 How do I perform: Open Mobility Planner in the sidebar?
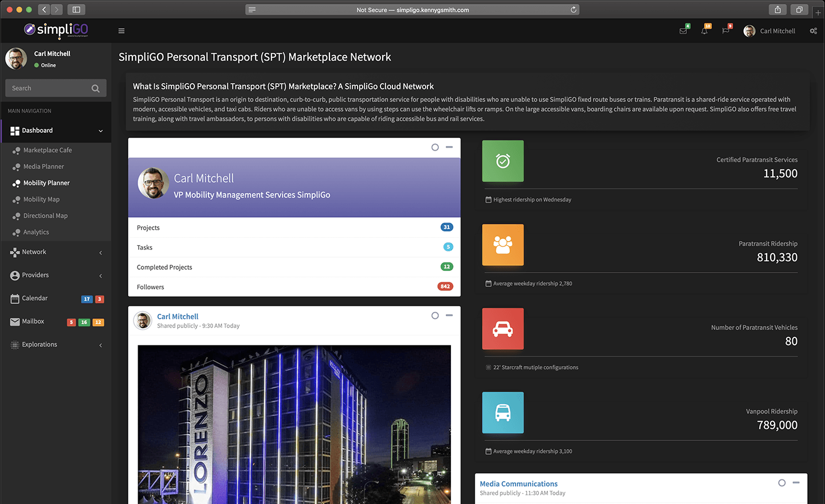pyautogui.click(x=46, y=183)
